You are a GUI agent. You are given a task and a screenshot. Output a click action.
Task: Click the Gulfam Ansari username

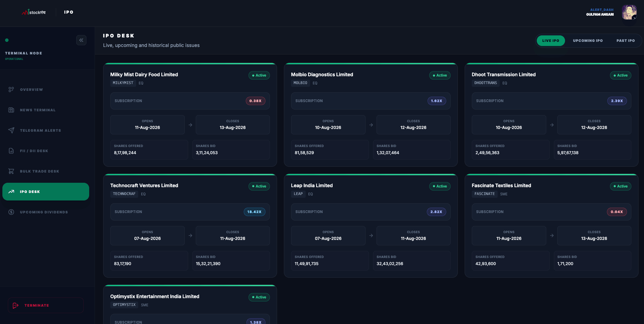pyautogui.click(x=600, y=14)
